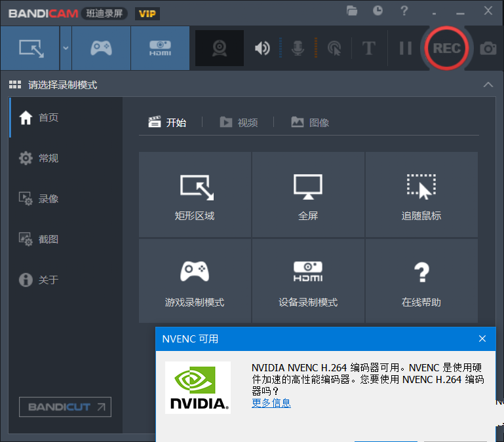Click the BANDICUT button

pos(65,407)
